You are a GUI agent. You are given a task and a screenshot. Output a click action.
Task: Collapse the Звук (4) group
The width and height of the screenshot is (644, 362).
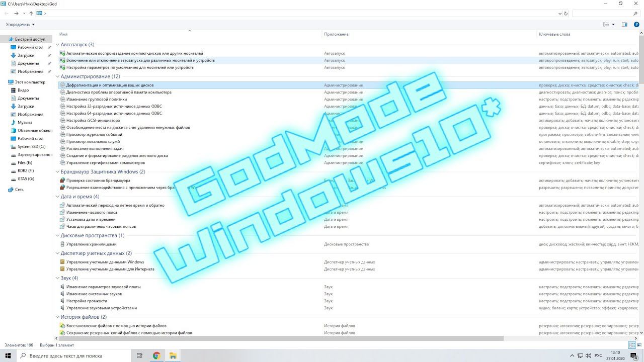(57, 278)
